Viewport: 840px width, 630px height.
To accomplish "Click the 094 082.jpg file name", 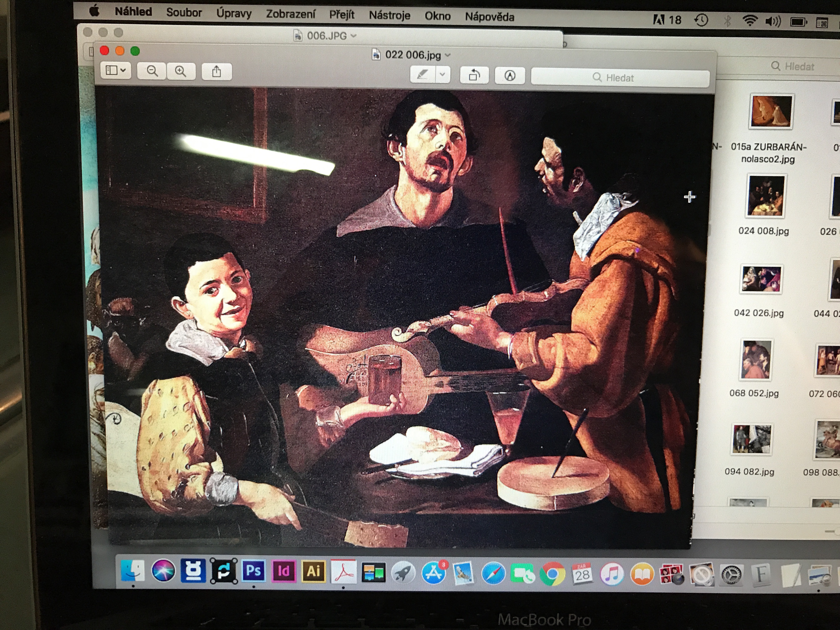I will 749,472.
